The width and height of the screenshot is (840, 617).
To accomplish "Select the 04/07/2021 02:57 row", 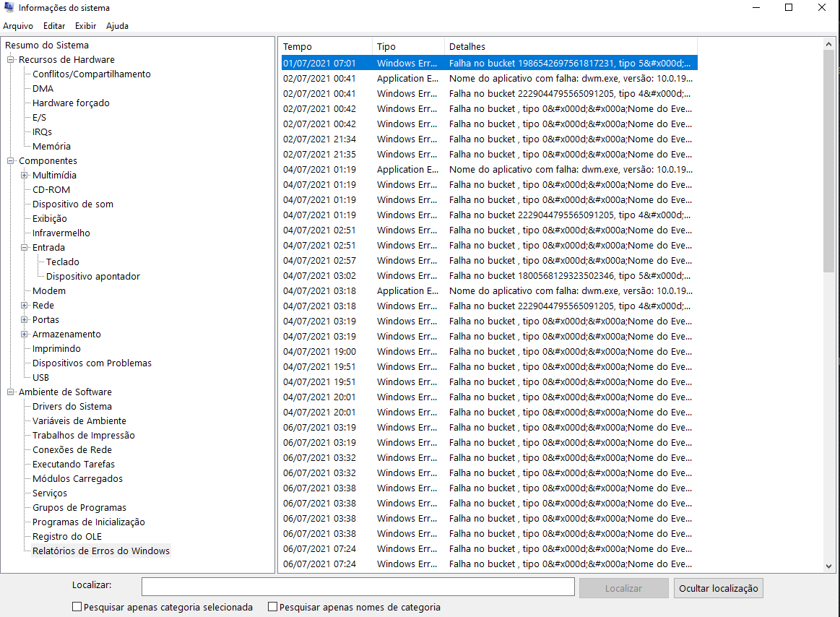I will [489, 261].
